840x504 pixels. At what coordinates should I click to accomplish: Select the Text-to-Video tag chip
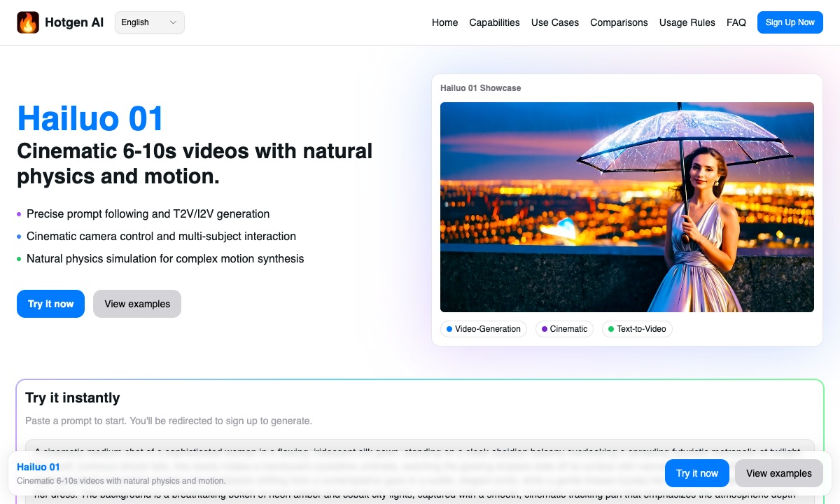pos(637,329)
